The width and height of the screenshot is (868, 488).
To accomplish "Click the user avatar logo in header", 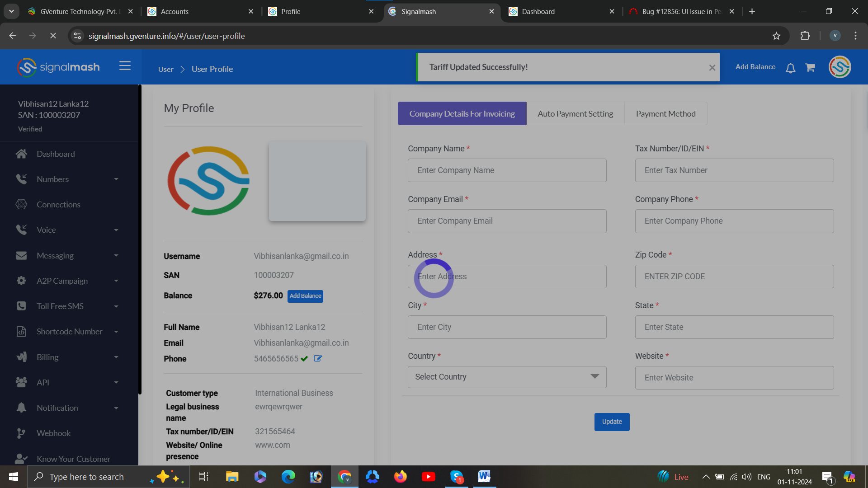I will tap(840, 67).
